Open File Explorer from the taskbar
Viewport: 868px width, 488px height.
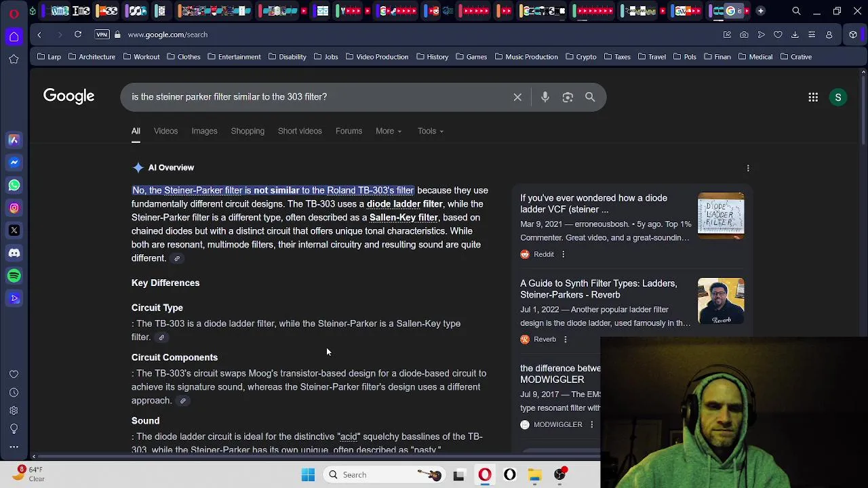point(534,475)
